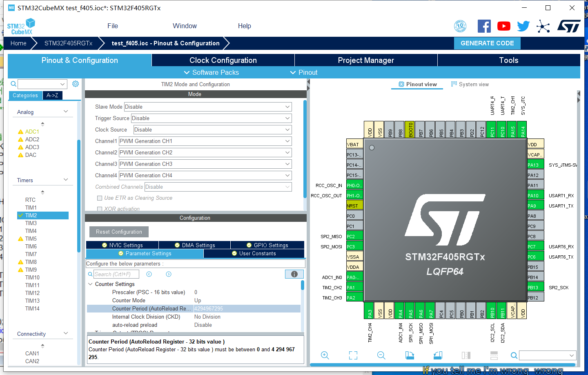Collapse the Counter Settings section
The height and width of the screenshot is (375, 588).
tap(91, 284)
